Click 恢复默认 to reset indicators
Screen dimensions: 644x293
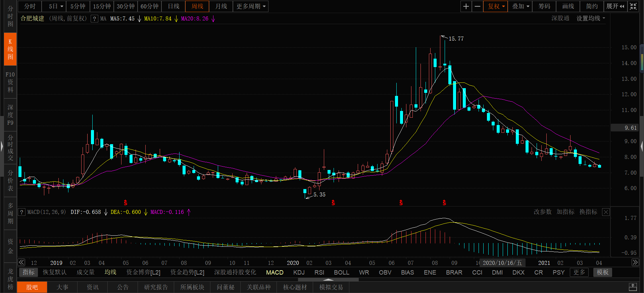55,272
